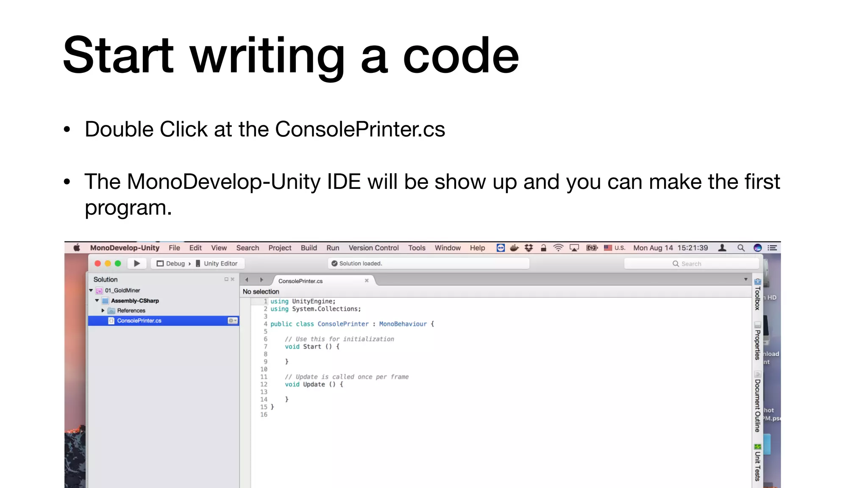Click the lock menu bar icon

pyautogui.click(x=543, y=248)
